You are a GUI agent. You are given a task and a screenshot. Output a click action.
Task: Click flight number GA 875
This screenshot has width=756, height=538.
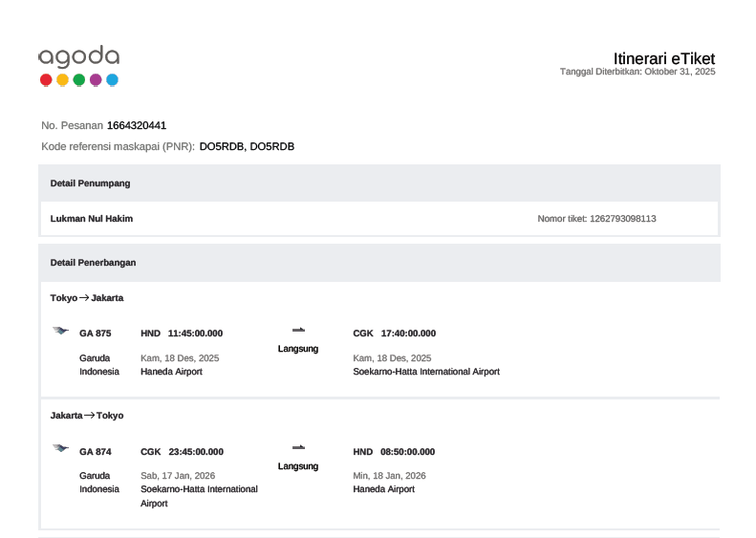96,334
